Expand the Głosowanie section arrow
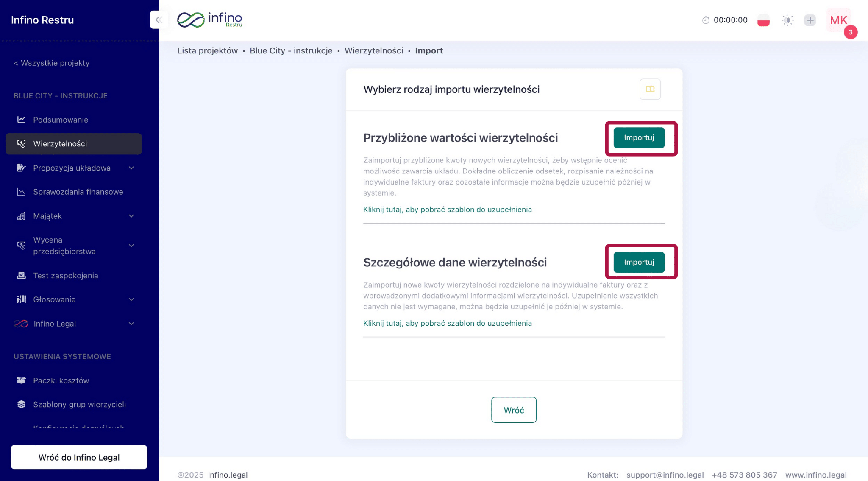Image resolution: width=868 pixels, height=481 pixels. coord(131,299)
